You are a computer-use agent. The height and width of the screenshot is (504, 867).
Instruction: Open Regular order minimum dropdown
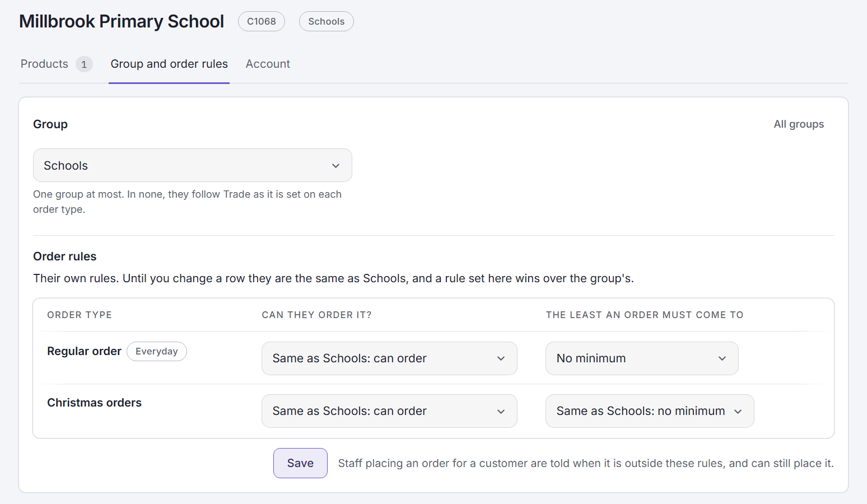[x=642, y=358]
